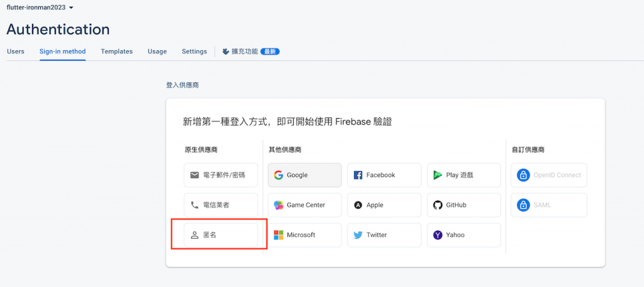
Task: Switch to the Users tab
Action: (x=16, y=51)
